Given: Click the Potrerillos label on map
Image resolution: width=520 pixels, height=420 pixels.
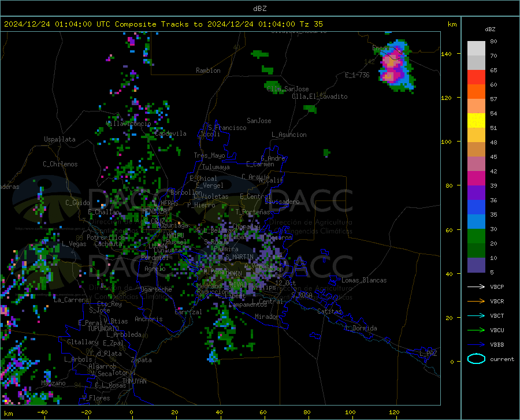Looking at the screenshot, I should click(x=106, y=237).
